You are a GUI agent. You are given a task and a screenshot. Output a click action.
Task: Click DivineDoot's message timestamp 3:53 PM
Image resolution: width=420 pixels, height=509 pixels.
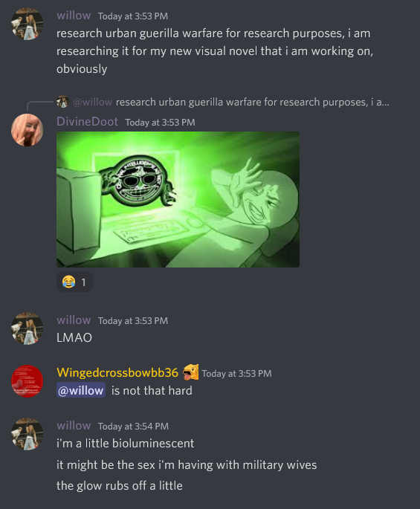[160, 123]
